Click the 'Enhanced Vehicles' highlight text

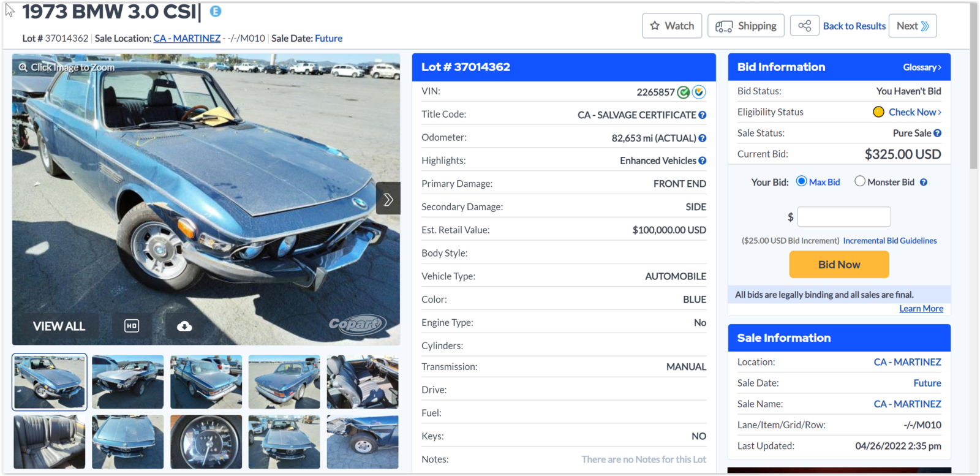(658, 161)
